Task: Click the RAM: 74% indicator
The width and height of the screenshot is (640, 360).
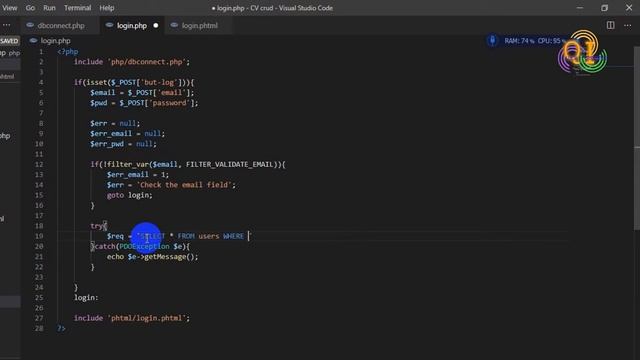Action: (x=519, y=41)
